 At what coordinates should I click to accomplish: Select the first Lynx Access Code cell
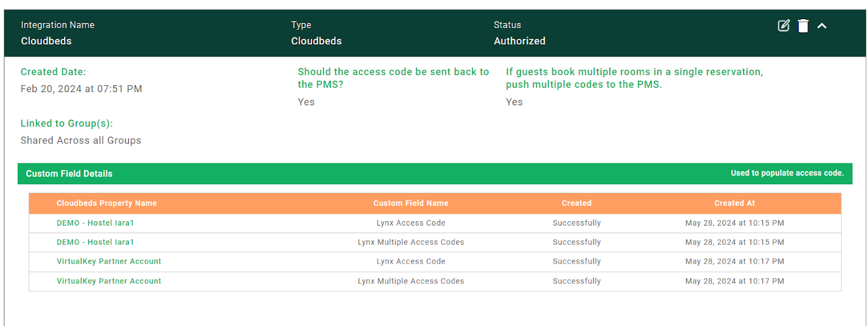(x=410, y=223)
